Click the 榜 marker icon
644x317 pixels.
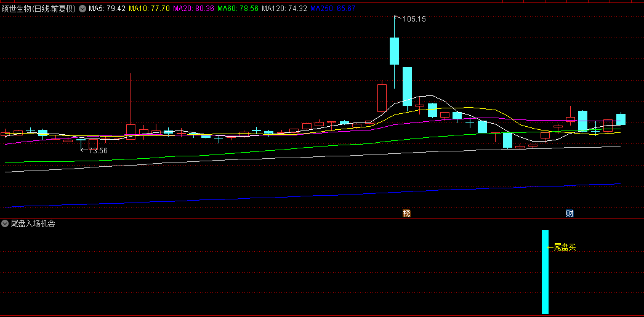tap(406, 214)
